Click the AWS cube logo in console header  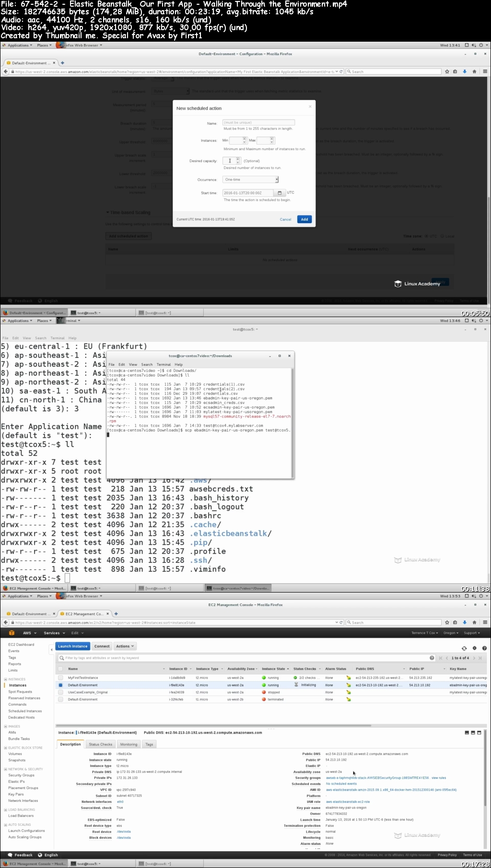click(12, 633)
